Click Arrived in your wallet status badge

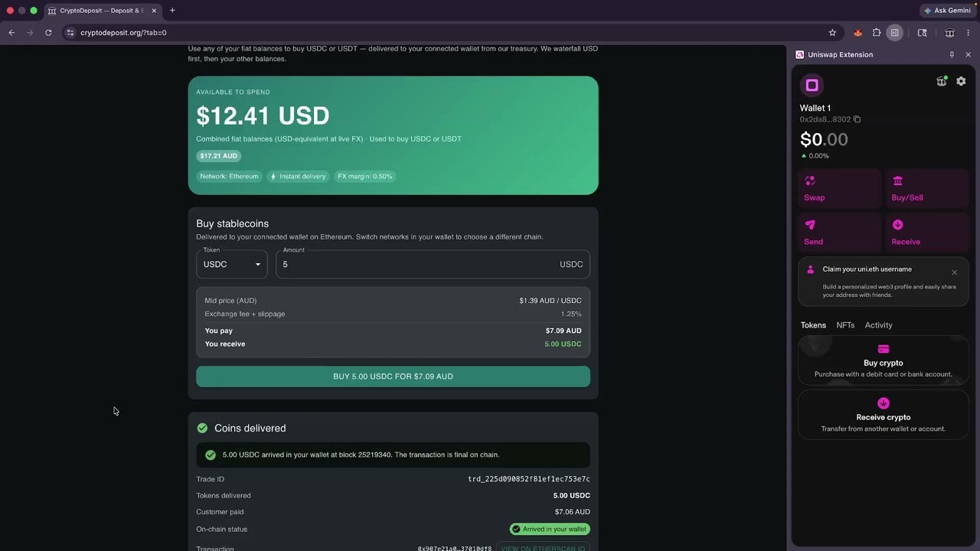click(x=550, y=529)
